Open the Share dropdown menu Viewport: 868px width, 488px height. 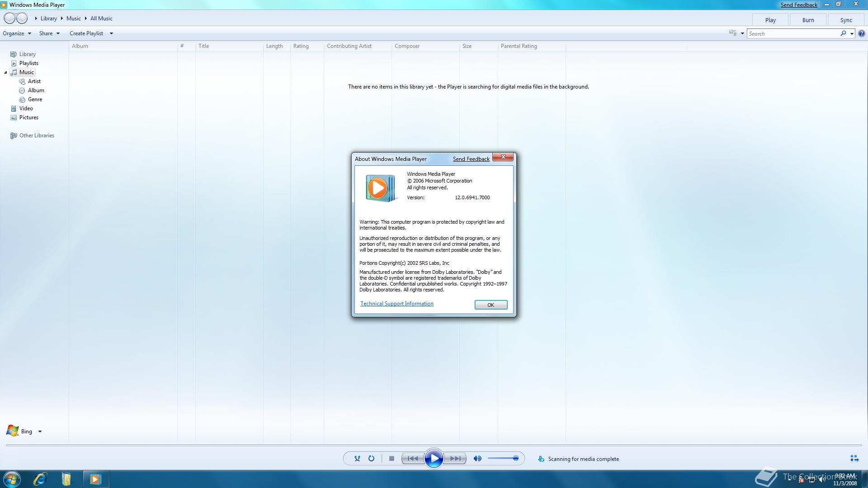tap(49, 33)
